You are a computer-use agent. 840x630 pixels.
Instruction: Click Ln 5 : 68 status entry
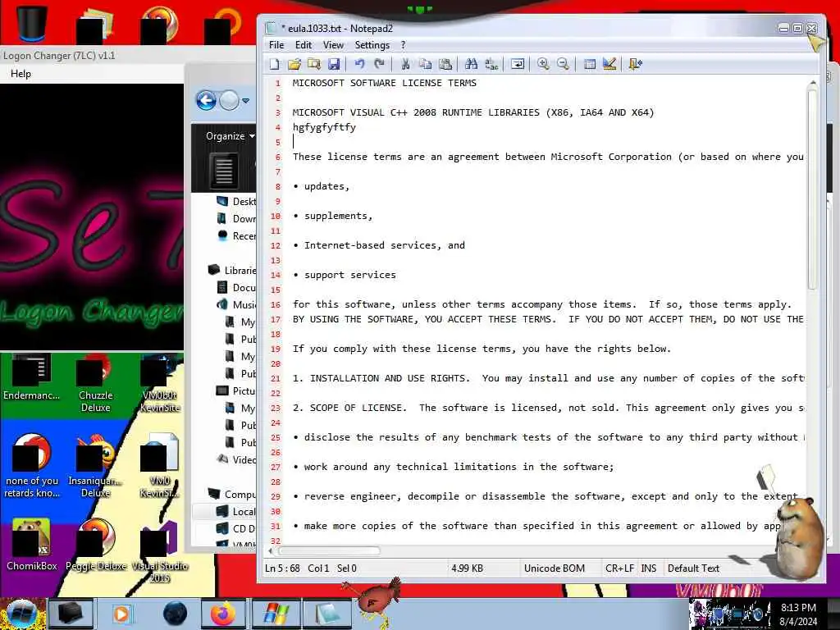tap(282, 568)
